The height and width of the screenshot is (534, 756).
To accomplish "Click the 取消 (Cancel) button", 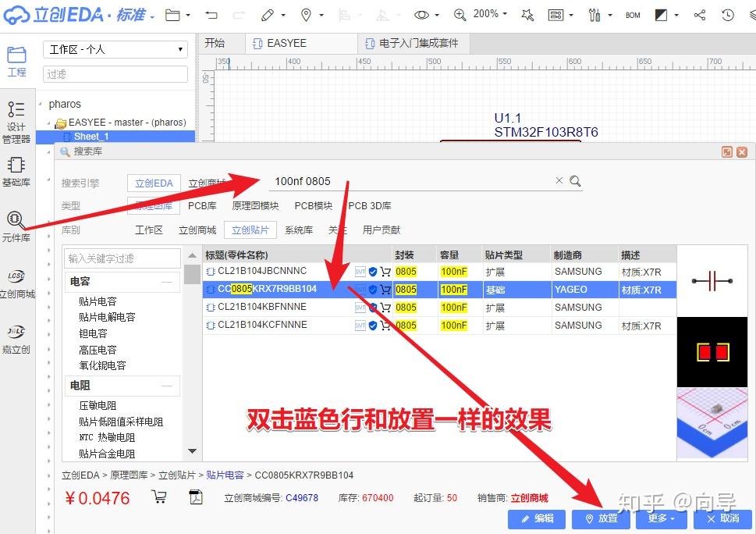I will [x=722, y=518].
